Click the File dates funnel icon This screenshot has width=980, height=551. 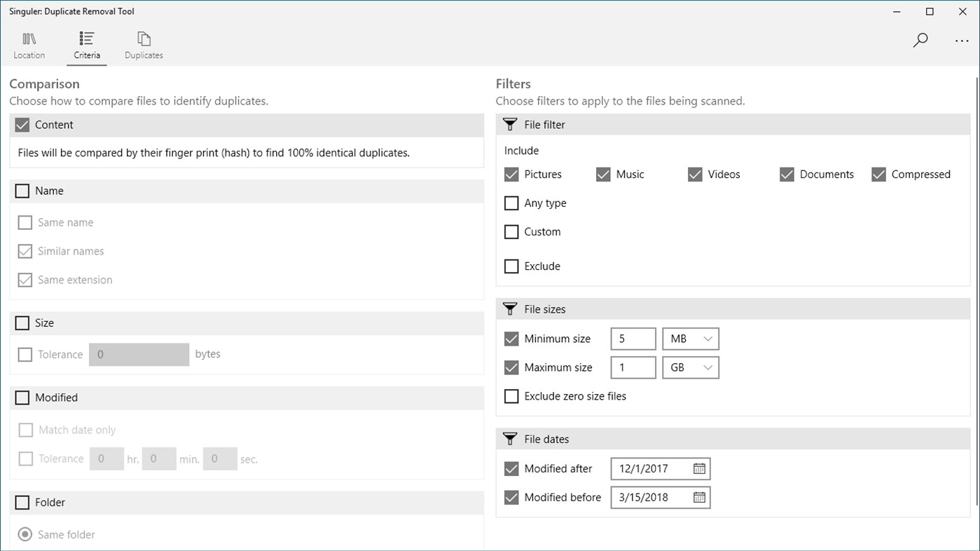[x=511, y=440]
